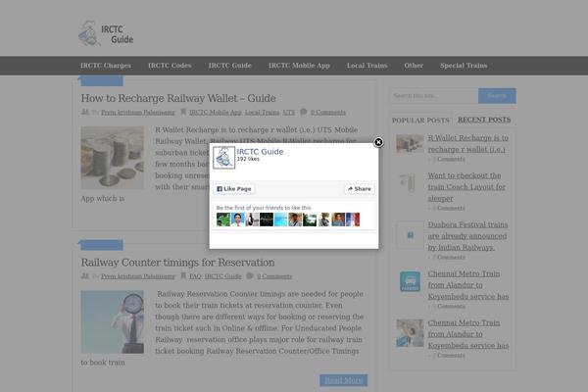This screenshot has width=588, height=392.
Task: Open Local Trains category link on Wallet post
Action: pyautogui.click(x=262, y=112)
